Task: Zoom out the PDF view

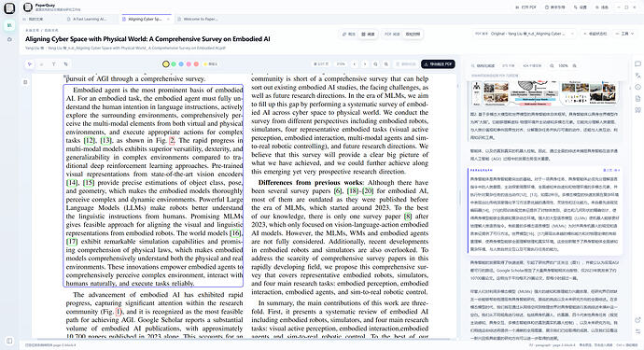Action: pos(375,64)
